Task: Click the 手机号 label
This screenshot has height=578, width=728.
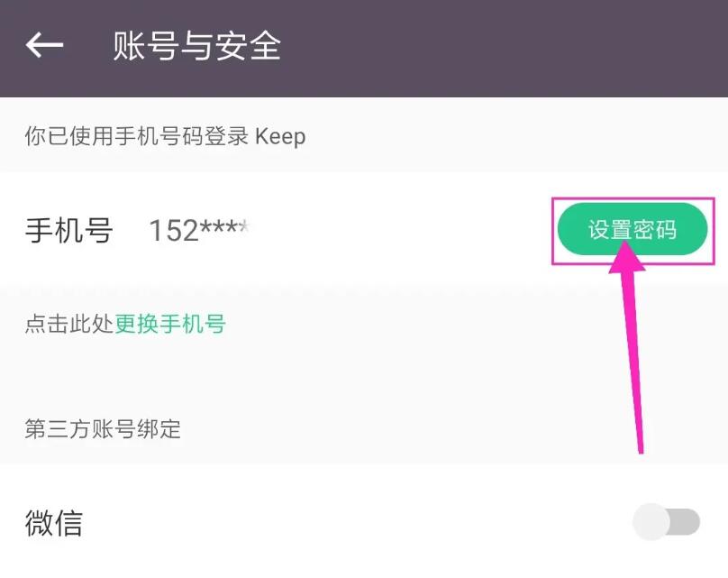Action: tap(68, 230)
